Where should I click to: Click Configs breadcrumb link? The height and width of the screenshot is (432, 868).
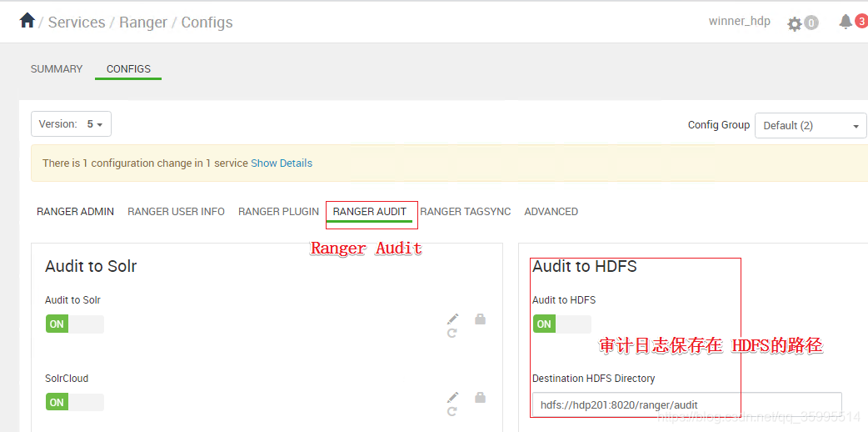point(207,23)
